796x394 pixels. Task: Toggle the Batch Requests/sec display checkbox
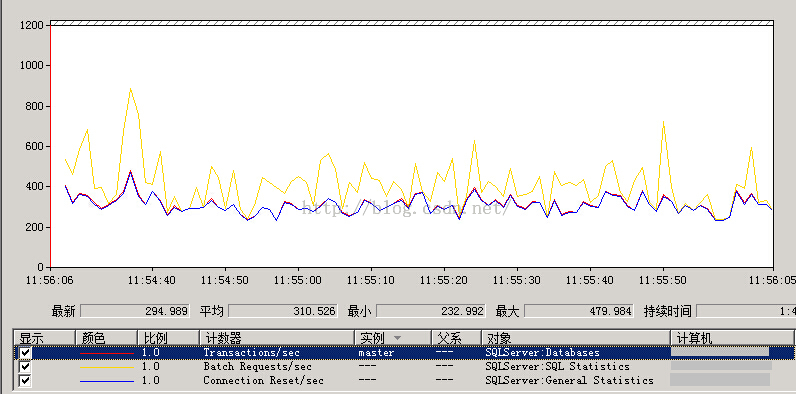(x=24, y=366)
